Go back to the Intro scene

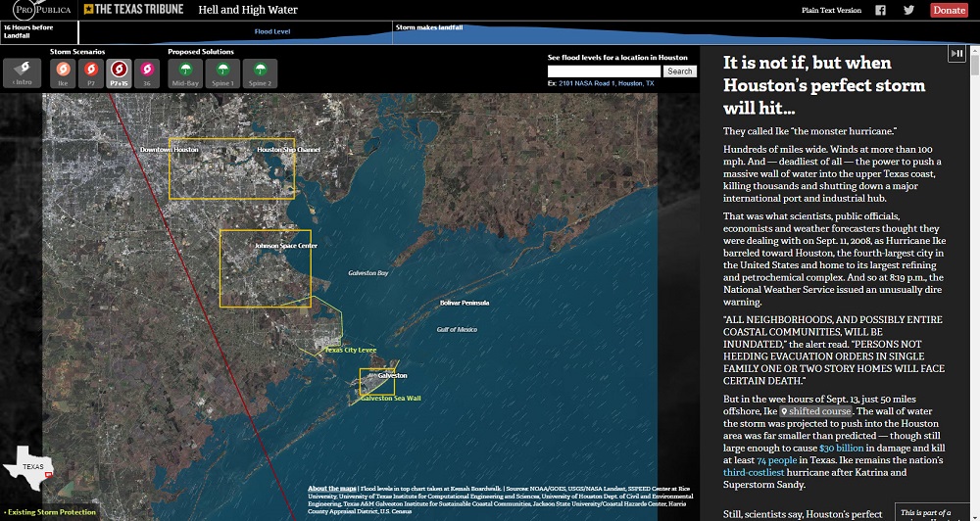(22, 71)
